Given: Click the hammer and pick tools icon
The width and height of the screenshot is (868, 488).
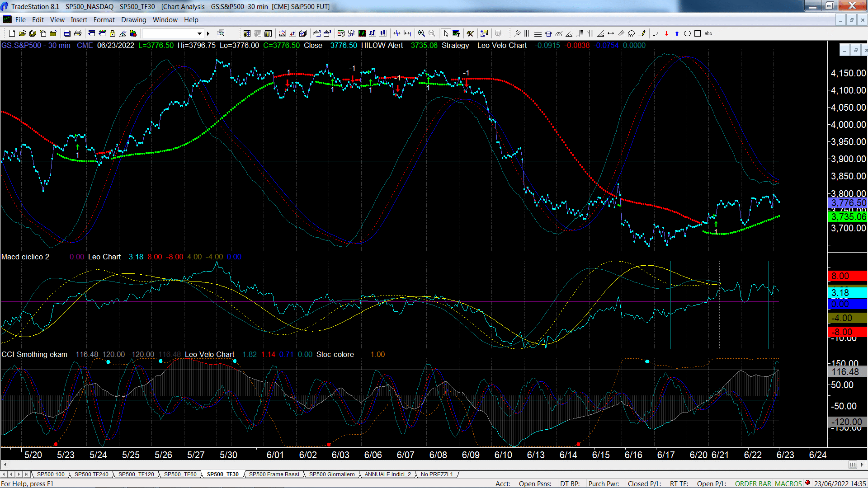Looking at the screenshot, I should pyautogui.click(x=470, y=33).
